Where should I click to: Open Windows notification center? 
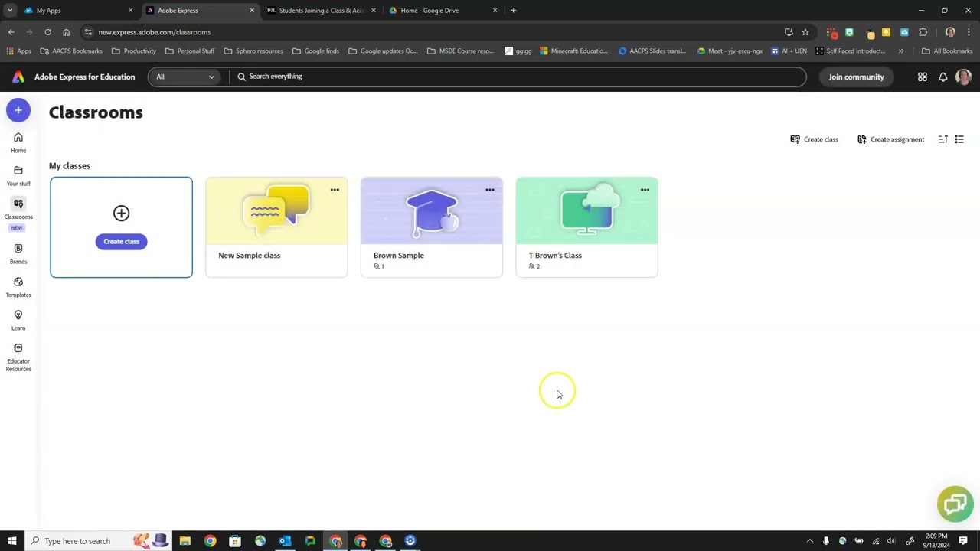963,541
